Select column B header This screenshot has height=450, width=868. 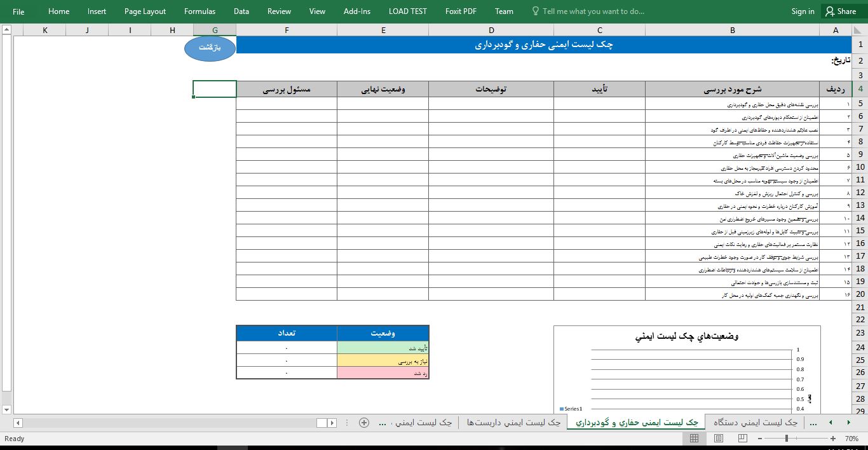[x=732, y=30]
